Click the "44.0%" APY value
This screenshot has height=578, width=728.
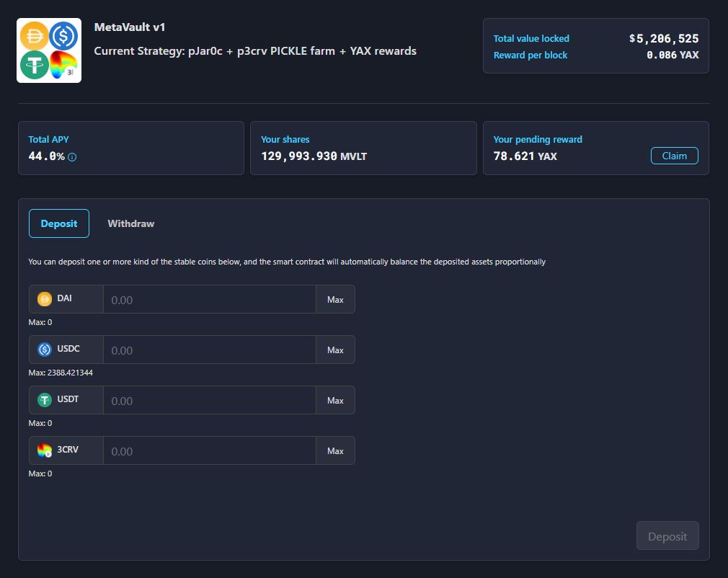pyautogui.click(x=46, y=156)
